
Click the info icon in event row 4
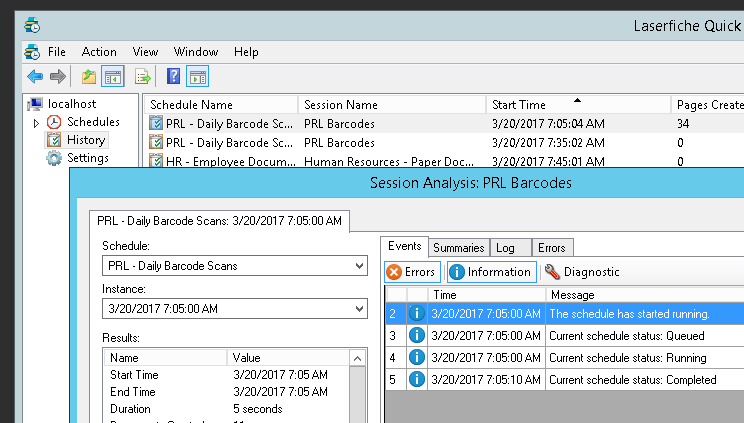coord(417,357)
